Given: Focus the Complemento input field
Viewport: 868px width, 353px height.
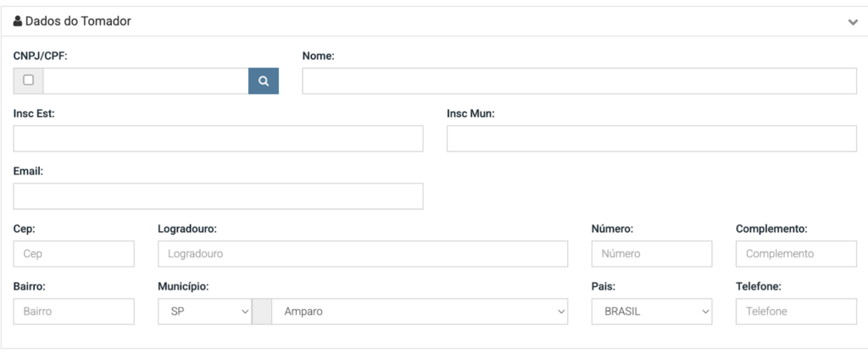Looking at the screenshot, I should click(796, 254).
